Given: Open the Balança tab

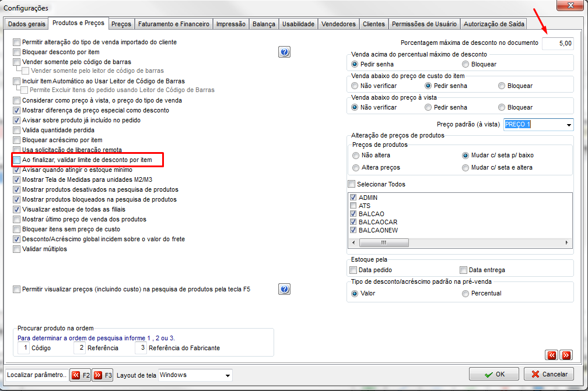Looking at the screenshot, I should (x=264, y=24).
